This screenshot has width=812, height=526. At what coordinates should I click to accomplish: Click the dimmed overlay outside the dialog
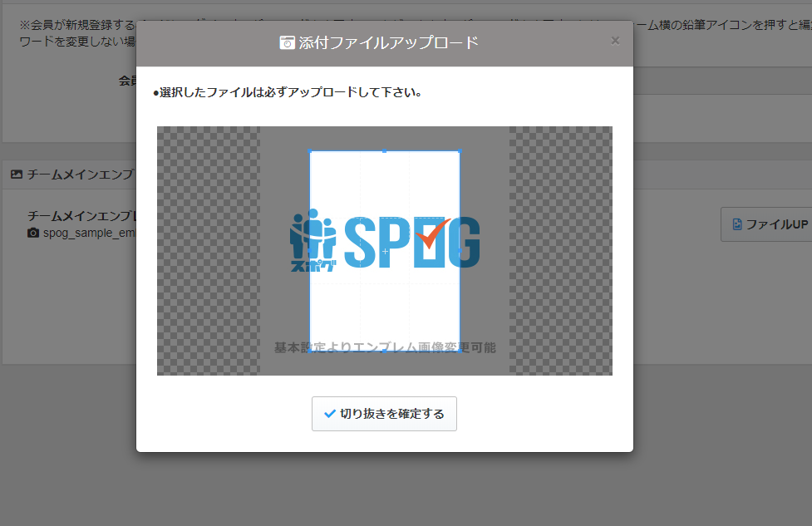(x=66, y=482)
